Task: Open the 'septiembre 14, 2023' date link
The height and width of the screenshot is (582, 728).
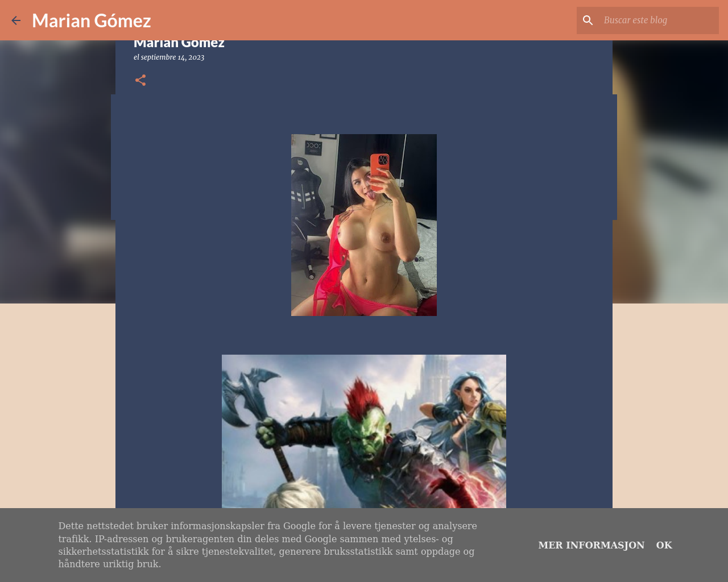Action: click(172, 57)
